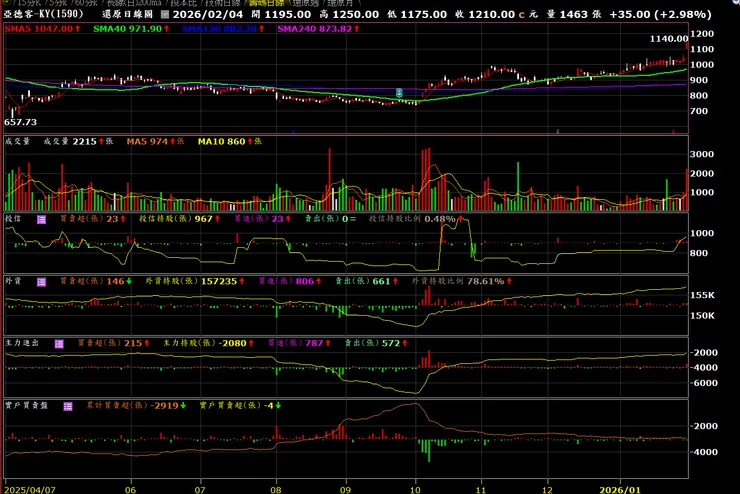Click the 2026/01 date axis label
Screen dimensions: 740x494
(620, 490)
